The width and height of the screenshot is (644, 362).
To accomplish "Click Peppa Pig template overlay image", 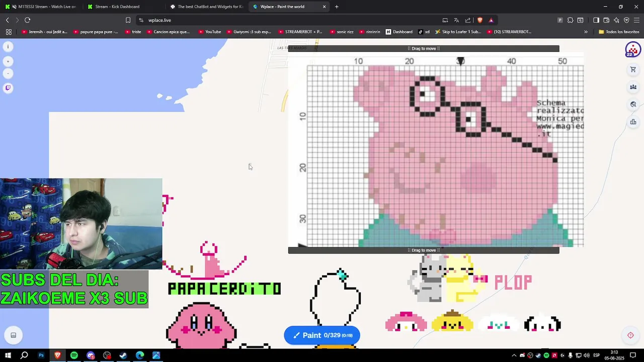I will pyautogui.click(x=436, y=149).
